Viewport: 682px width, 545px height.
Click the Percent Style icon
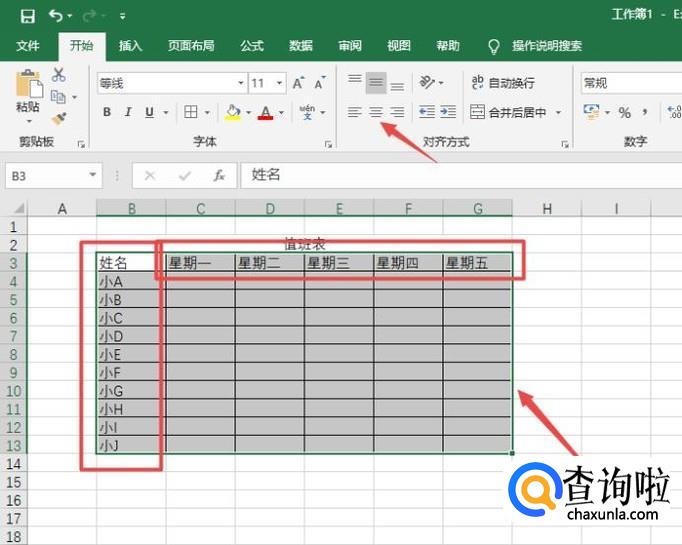(625, 113)
